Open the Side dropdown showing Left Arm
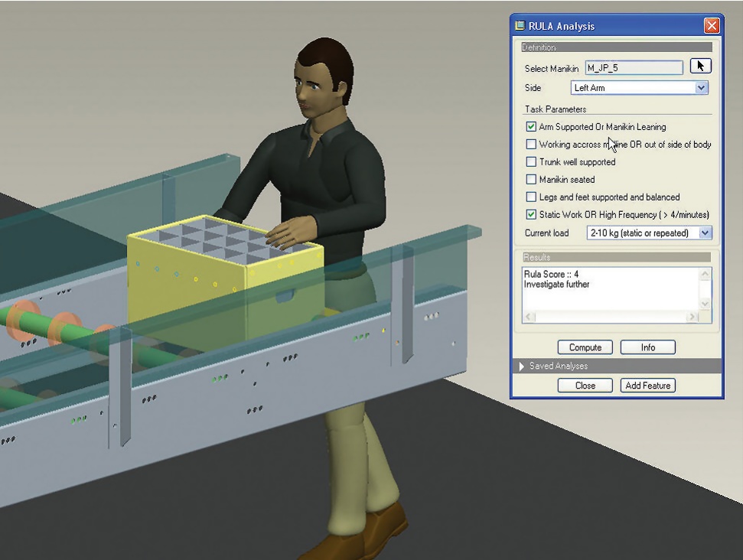 (x=702, y=88)
